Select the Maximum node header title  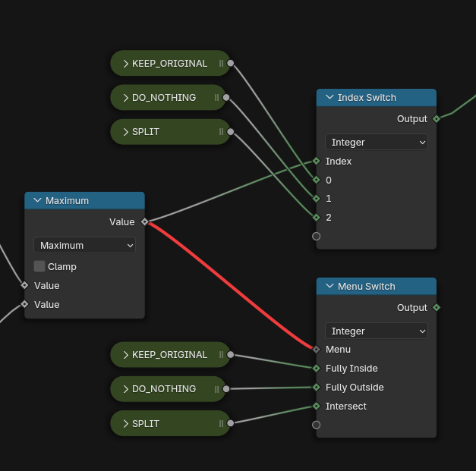pyautogui.click(x=67, y=201)
